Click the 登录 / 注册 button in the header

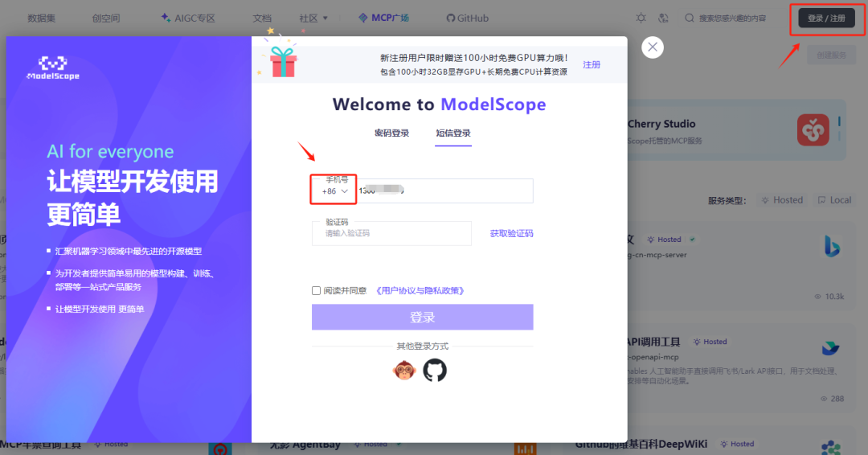pos(826,18)
